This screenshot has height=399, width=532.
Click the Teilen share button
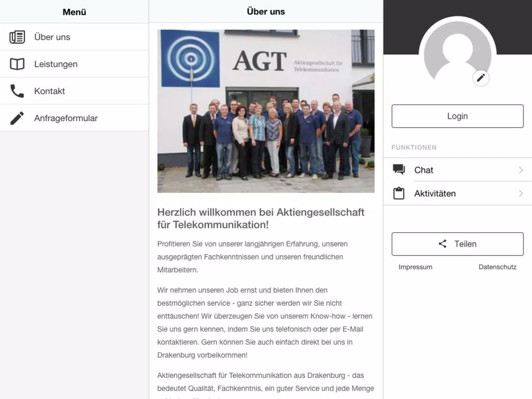coord(458,244)
